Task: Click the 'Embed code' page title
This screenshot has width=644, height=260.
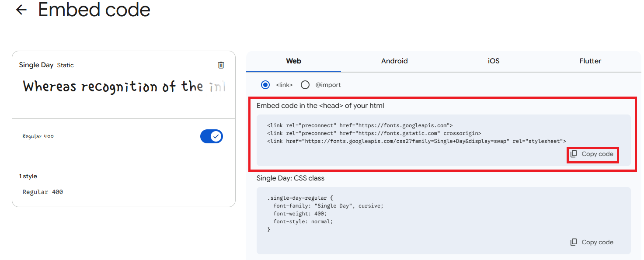Action: pyautogui.click(x=94, y=10)
